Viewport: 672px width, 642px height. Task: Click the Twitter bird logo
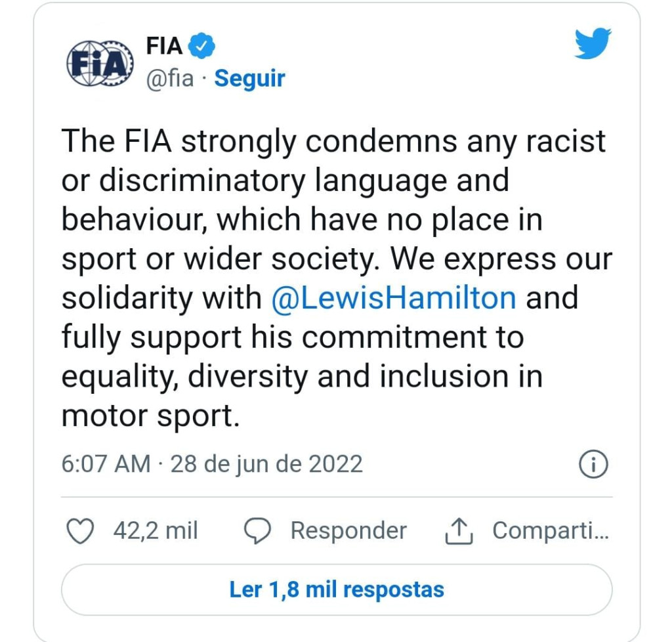click(x=593, y=44)
